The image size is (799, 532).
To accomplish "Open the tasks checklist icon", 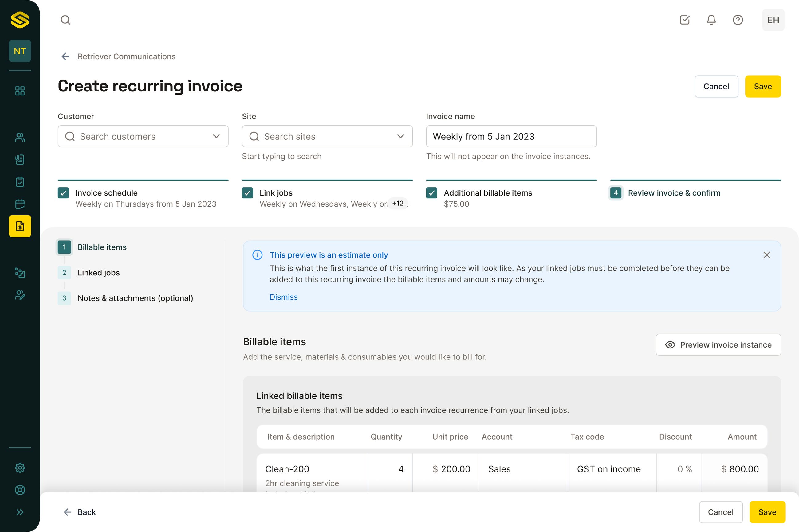I will point(685,20).
